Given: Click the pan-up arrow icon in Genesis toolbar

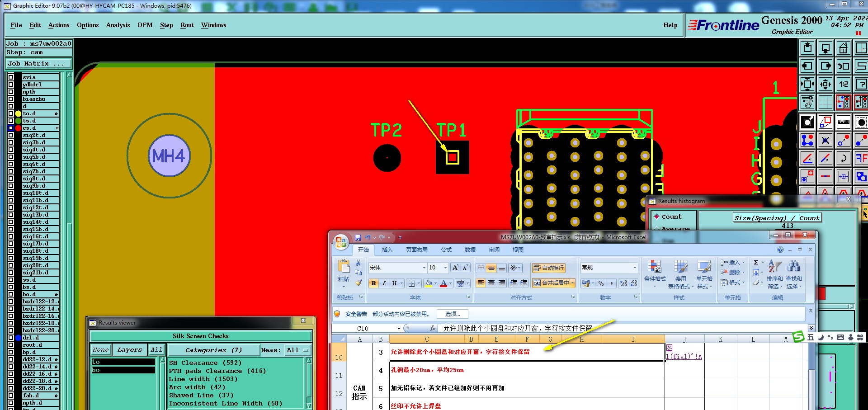Looking at the screenshot, I should pos(807,47).
